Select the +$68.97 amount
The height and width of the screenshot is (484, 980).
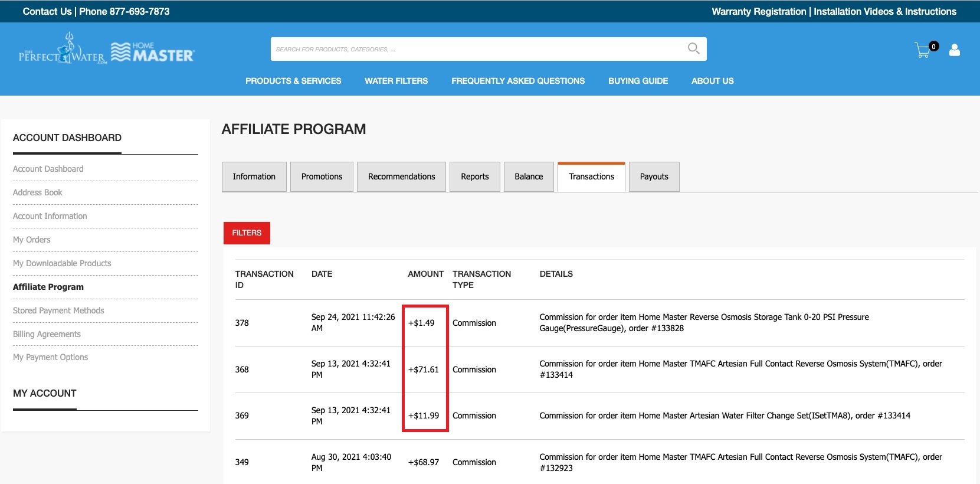424,462
